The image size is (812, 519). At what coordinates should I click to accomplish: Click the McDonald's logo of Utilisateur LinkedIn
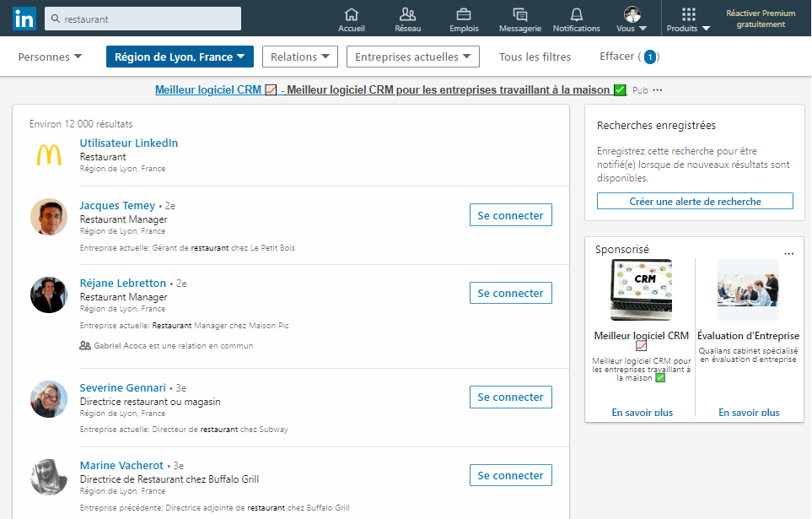(x=49, y=155)
